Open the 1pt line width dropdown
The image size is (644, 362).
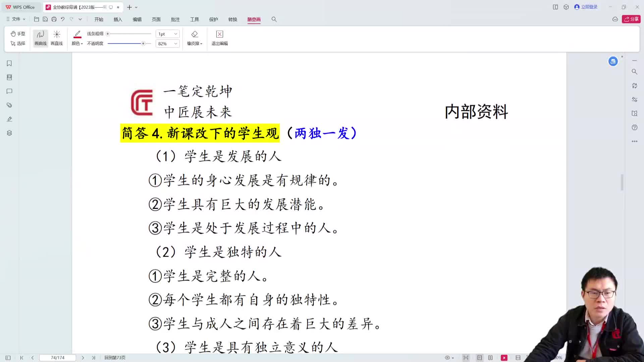click(x=167, y=34)
